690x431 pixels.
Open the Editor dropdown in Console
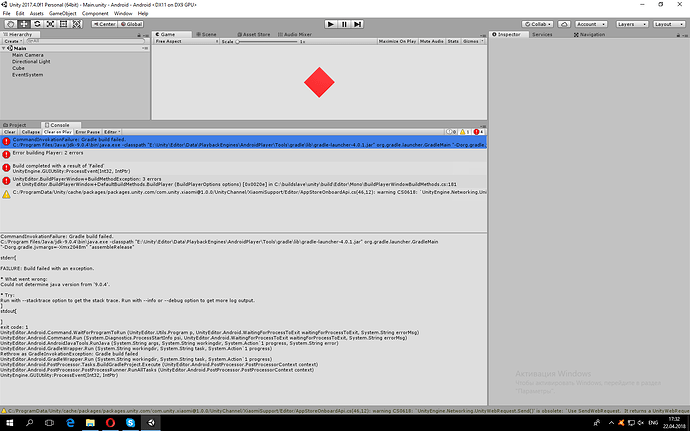(x=112, y=132)
